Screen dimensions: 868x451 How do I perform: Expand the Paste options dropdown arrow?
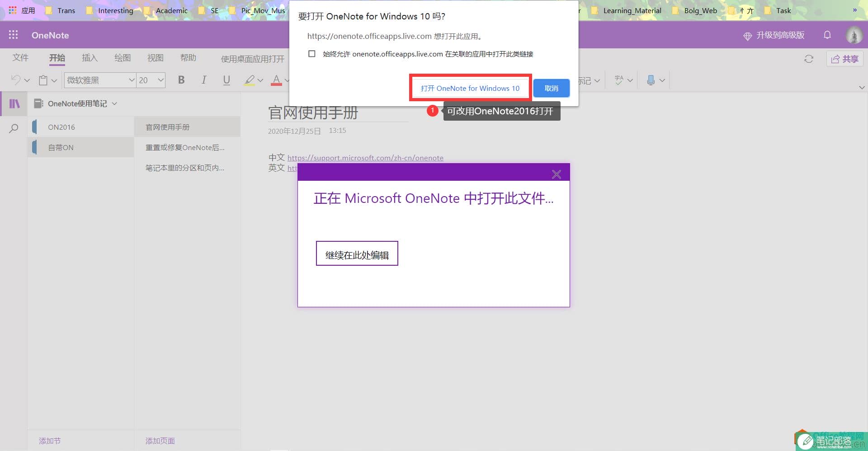(54, 80)
